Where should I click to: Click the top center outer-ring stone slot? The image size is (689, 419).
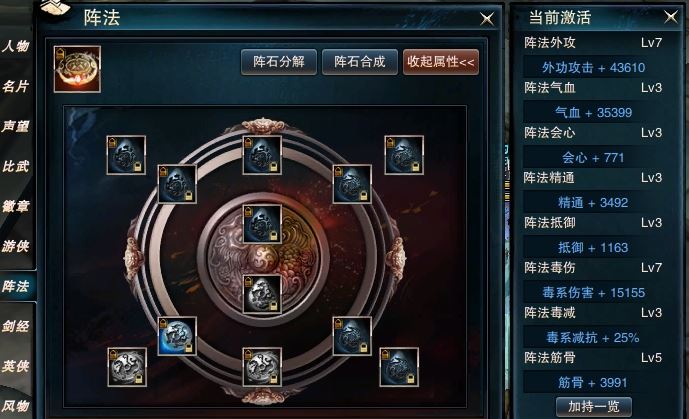tap(262, 155)
